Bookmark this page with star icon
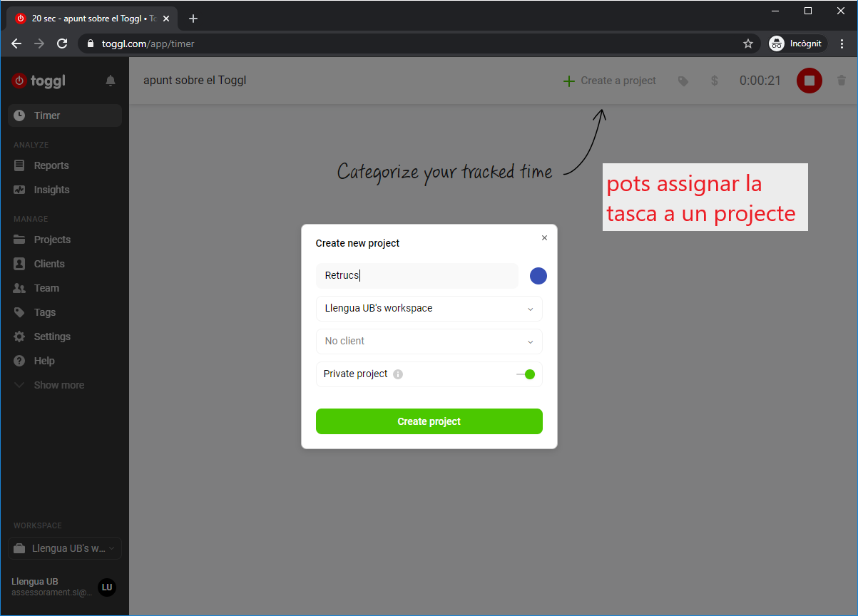Viewport: 858px width, 616px height. (x=748, y=43)
